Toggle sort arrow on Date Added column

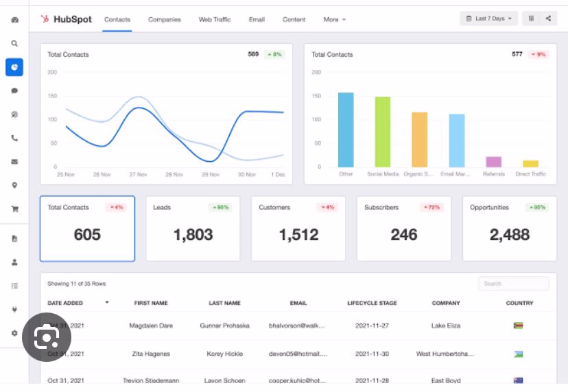[x=107, y=302]
